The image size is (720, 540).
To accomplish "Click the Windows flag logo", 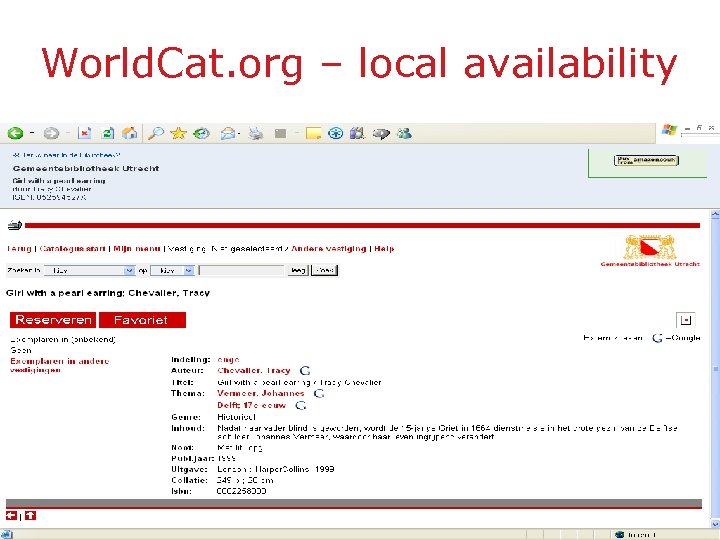I will (669, 130).
